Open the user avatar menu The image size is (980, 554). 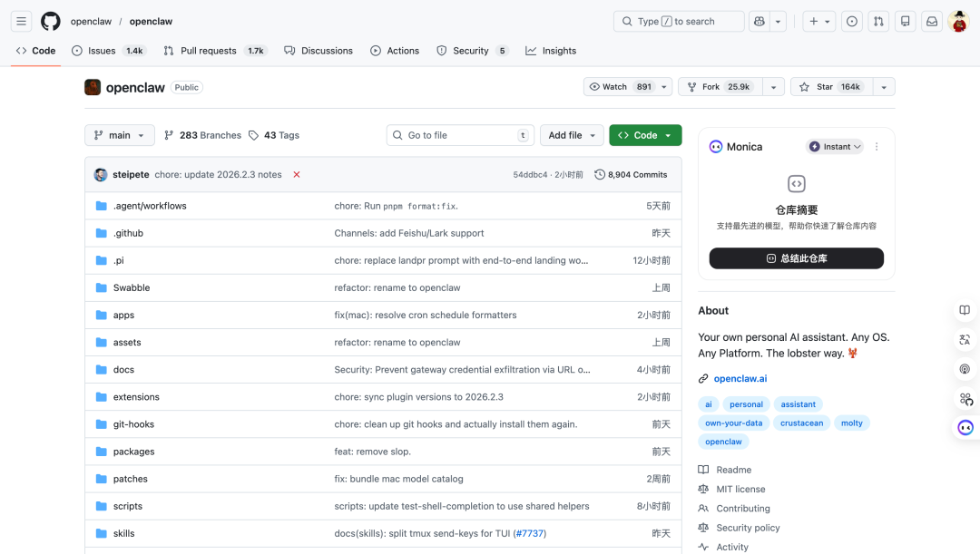pyautogui.click(x=958, y=21)
